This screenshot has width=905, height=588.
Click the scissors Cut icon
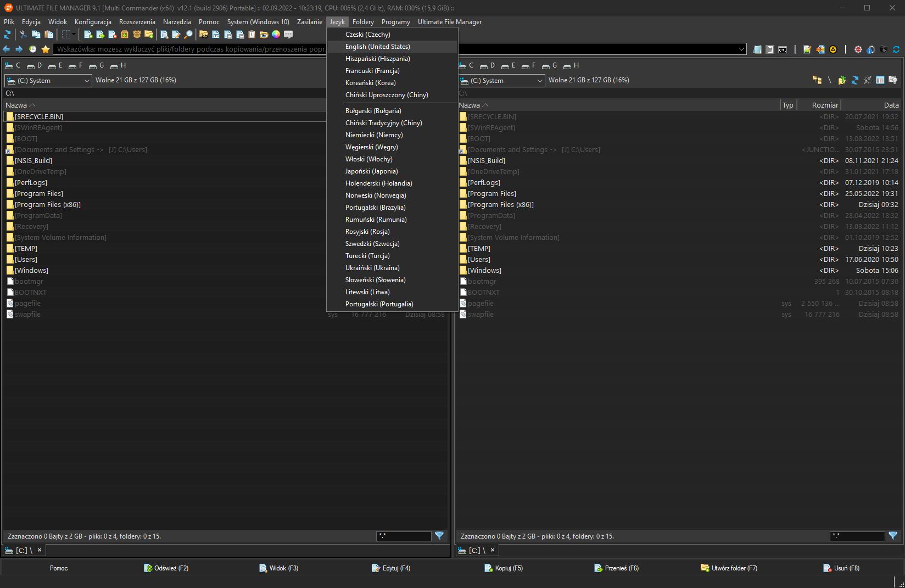(23, 34)
